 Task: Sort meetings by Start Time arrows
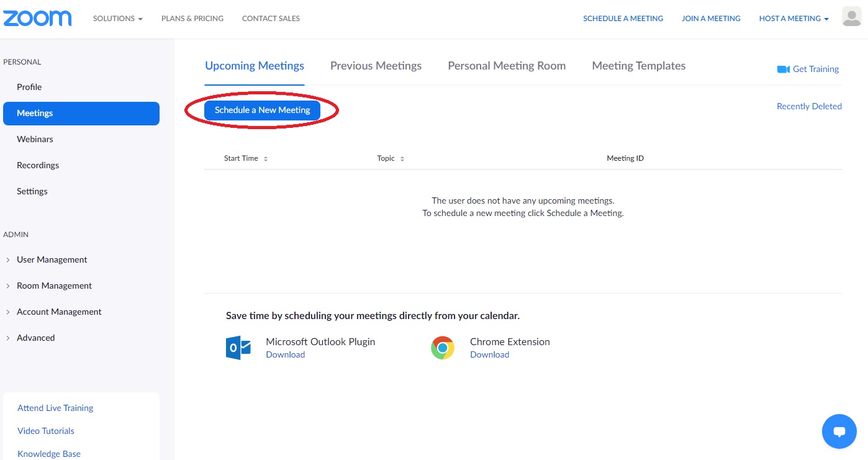coord(266,159)
